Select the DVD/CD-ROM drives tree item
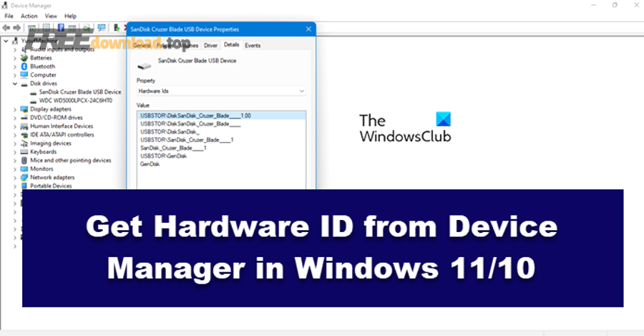 point(57,117)
